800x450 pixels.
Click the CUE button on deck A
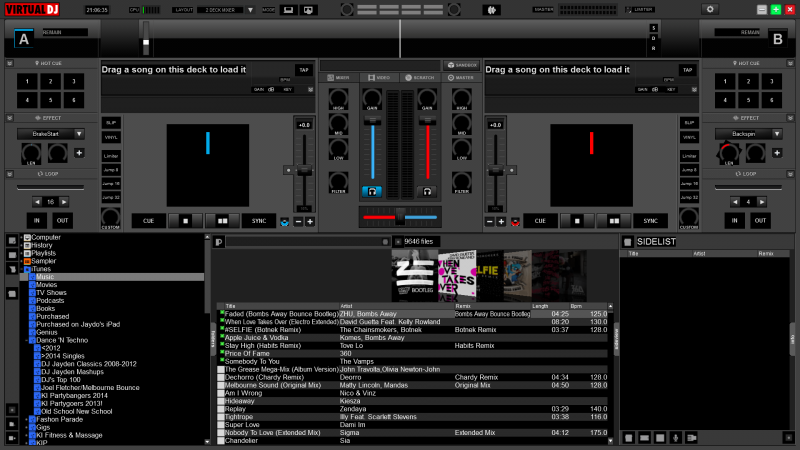tap(148, 221)
